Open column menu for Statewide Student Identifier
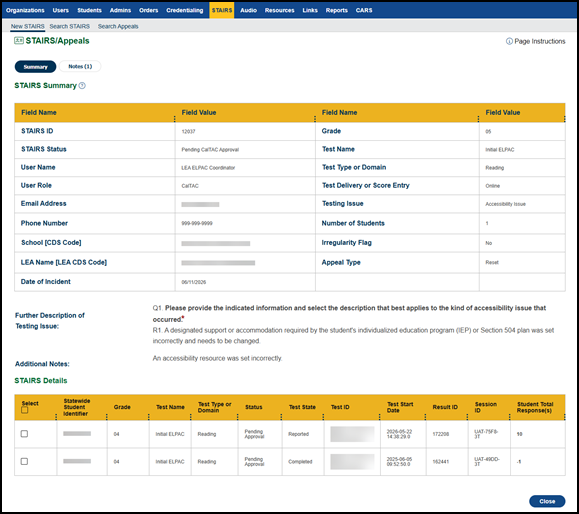This screenshot has width=579, height=514. (x=106, y=417)
